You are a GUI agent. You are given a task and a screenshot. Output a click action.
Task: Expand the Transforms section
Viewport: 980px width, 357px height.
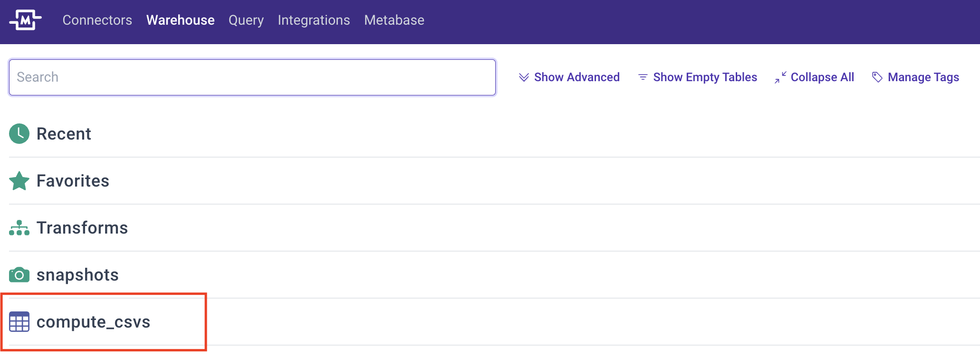pos(82,228)
